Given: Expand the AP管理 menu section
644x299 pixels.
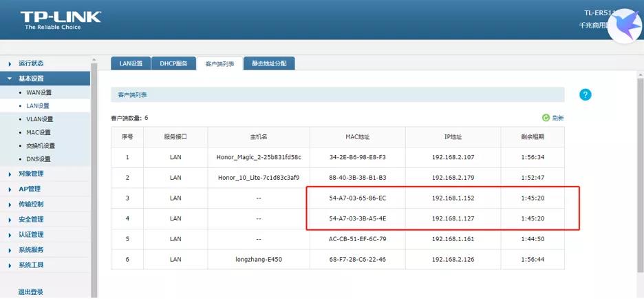Looking at the screenshot, I should coord(30,189).
